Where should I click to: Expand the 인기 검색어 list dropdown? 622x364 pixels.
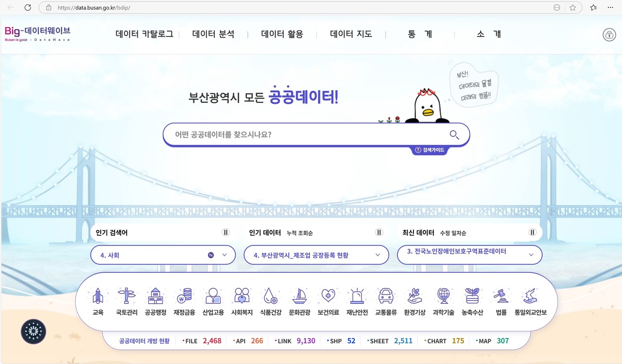coord(224,254)
